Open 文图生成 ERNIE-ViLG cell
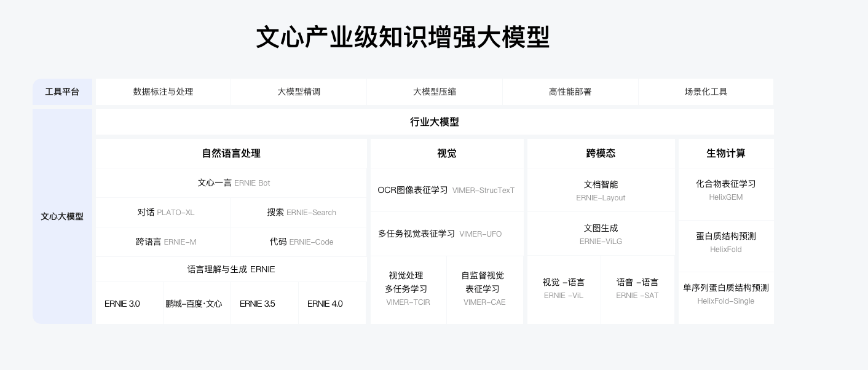The height and width of the screenshot is (370, 868). 601,234
